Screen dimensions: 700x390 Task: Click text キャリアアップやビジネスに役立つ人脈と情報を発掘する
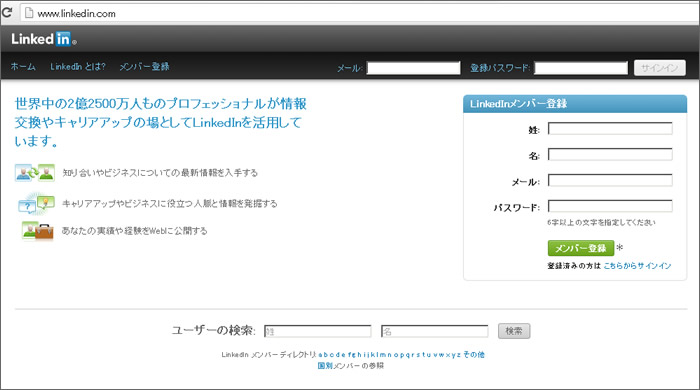[x=170, y=203]
